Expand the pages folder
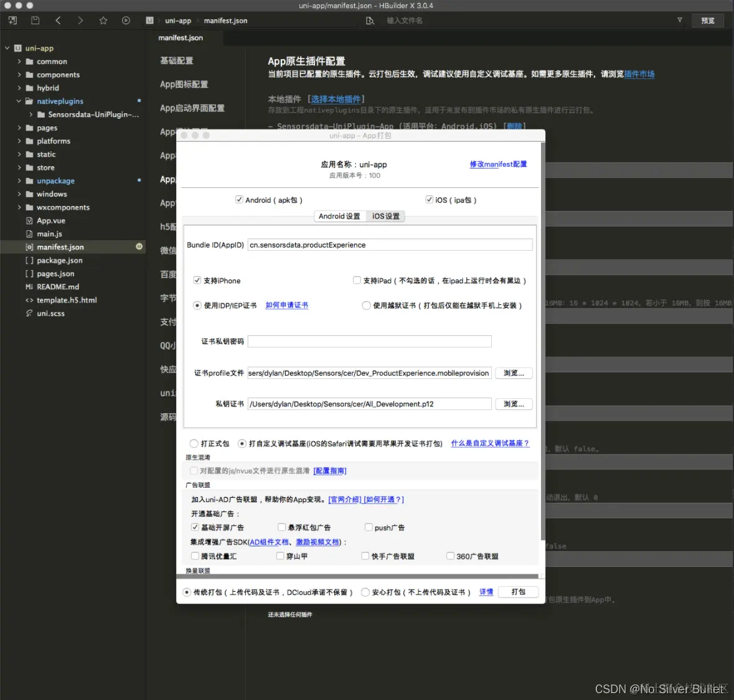The image size is (734, 700). coord(19,128)
